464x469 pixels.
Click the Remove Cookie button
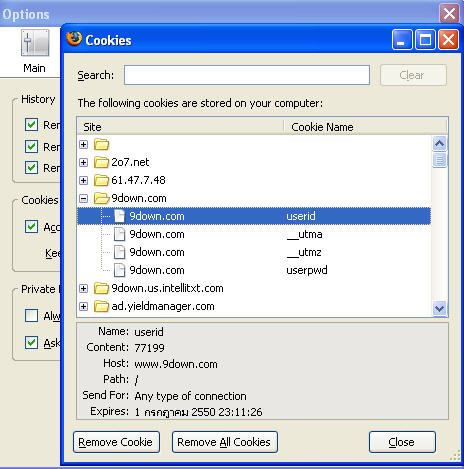[116, 442]
